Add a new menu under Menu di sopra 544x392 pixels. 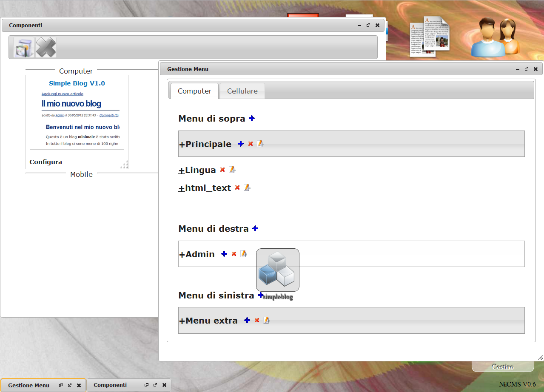251,118
